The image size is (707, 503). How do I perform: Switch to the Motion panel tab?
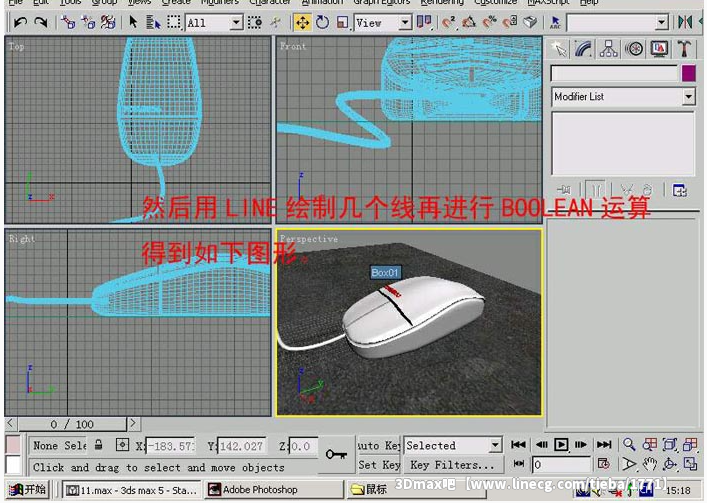(x=634, y=49)
